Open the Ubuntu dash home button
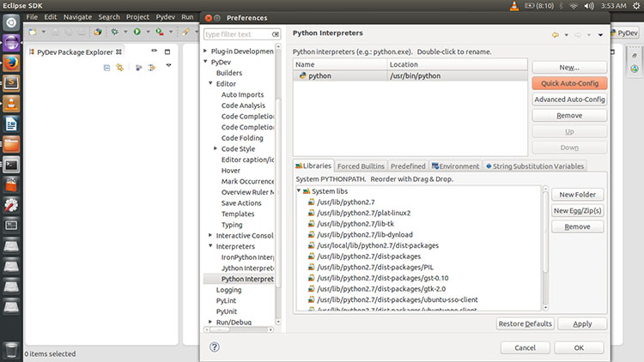This screenshot has height=362, width=644. point(11,22)
